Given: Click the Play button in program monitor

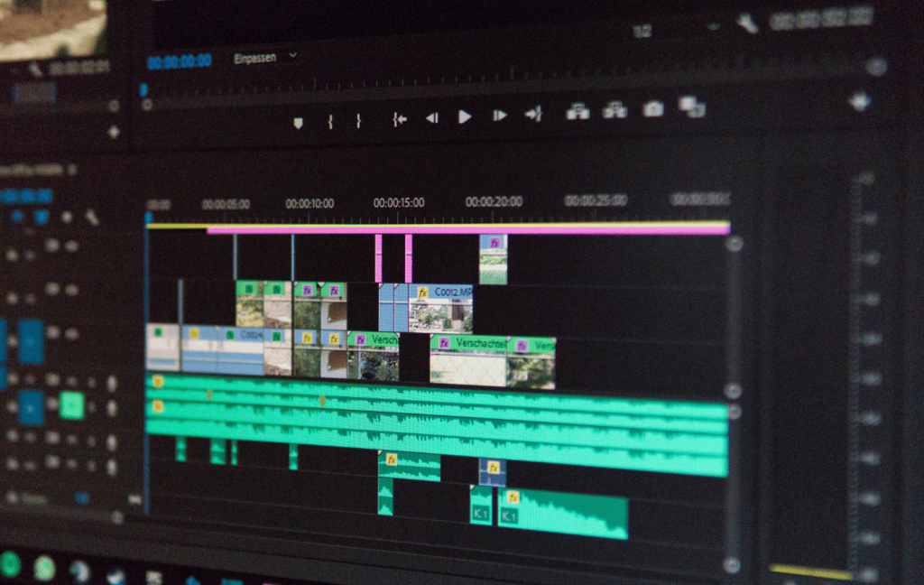Looking at the screenshot, I should (465, 116).
